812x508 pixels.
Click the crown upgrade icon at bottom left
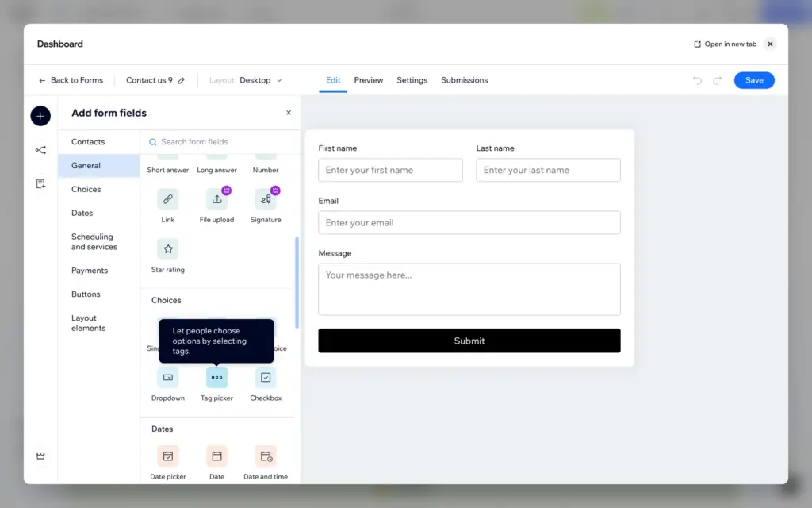point(40,456)
